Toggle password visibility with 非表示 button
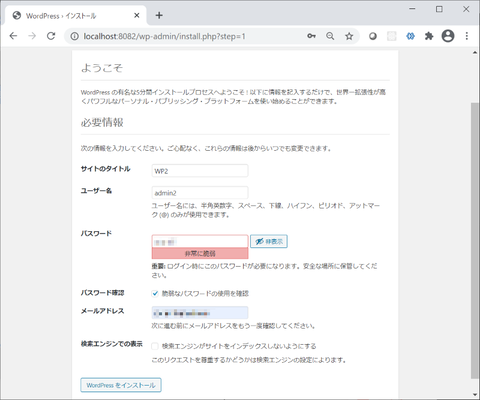 (269, 241)
